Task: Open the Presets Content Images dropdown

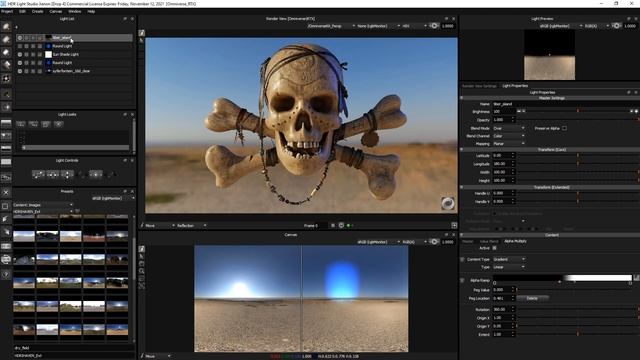Action: pos(43,205)
